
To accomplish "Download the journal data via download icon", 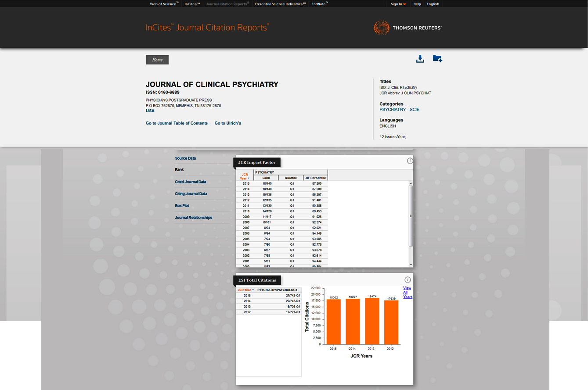I will point(420,59).
